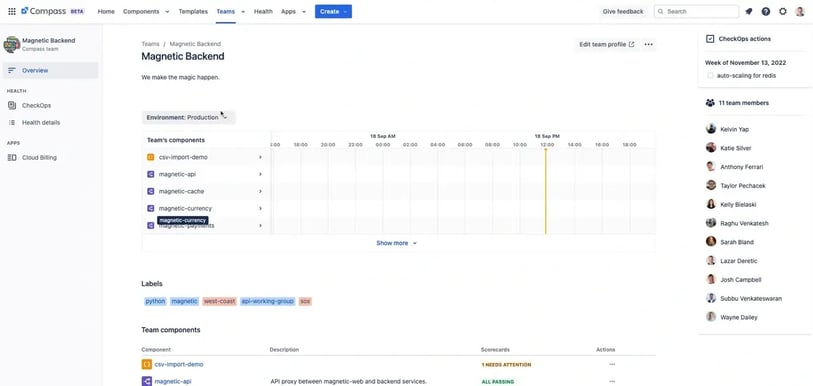The image size is (813, 386).
Task: Click the Compass logo
Action: tap(43, 11)
